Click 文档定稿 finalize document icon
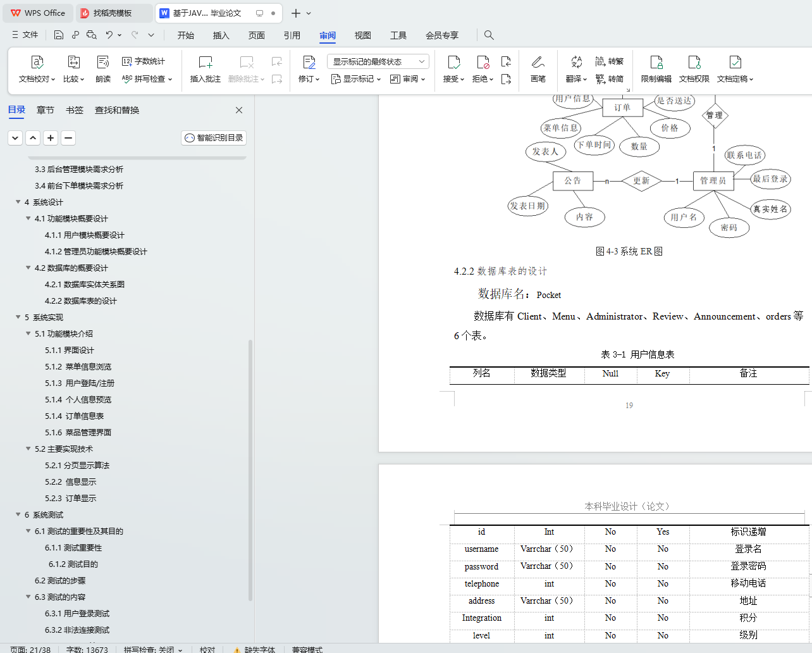The width and height of the screenshot is (812, 653). click(x=735, y=62)
